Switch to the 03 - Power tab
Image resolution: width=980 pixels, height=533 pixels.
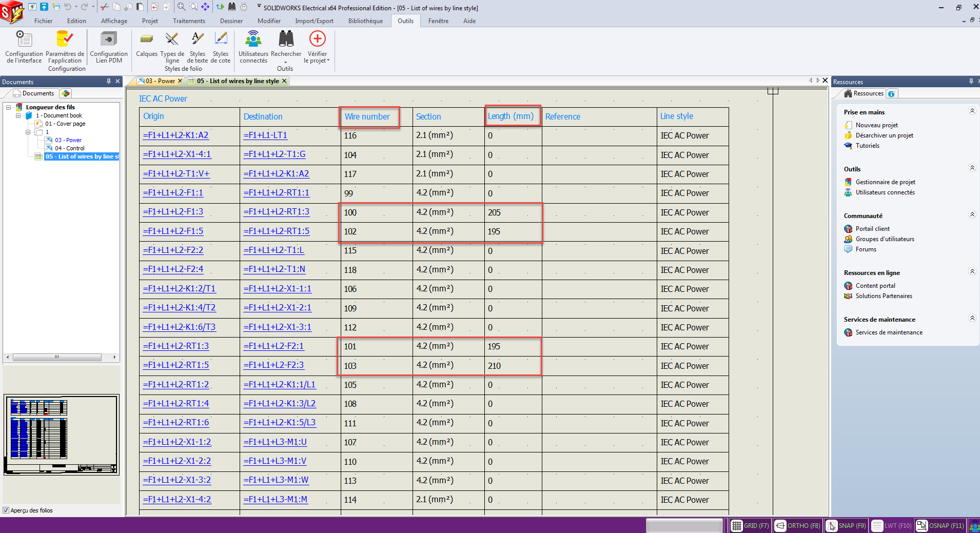point(160,81)
